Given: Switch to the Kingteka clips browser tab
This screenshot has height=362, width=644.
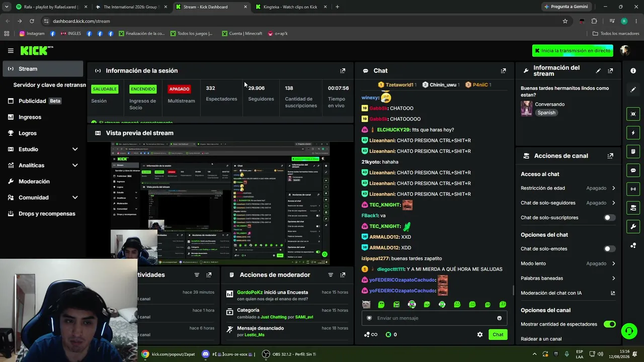Looking at the screenshot, I should click(291, 7).
